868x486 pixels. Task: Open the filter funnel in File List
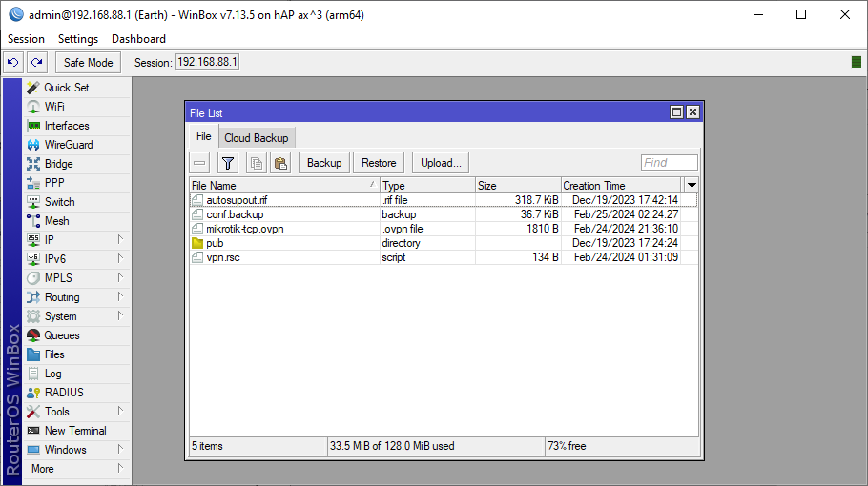pos(228,163)
